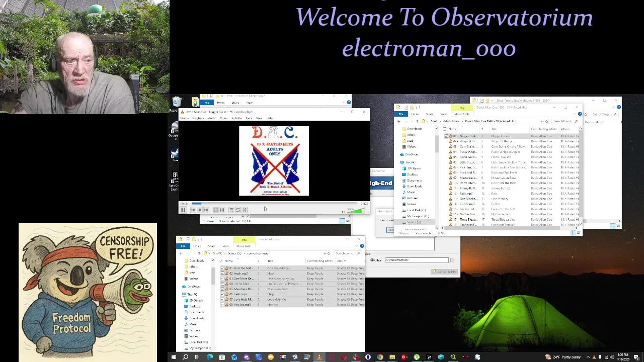Refresh the David Allan Coe folder
The height and width of the screenshot is (362, 644).
pos(547,121)
